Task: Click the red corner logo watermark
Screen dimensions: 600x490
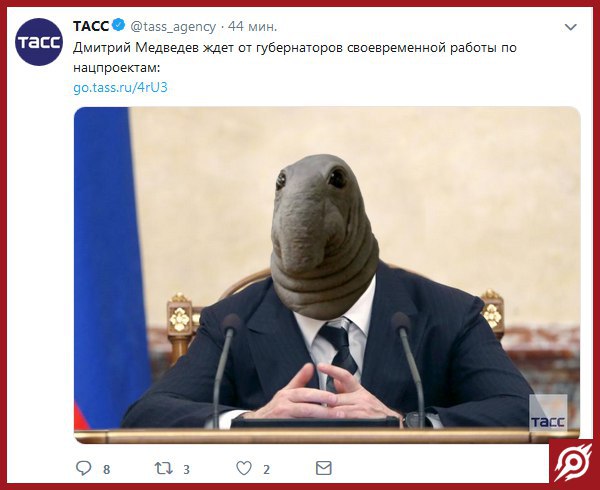Action: [573, 462]
